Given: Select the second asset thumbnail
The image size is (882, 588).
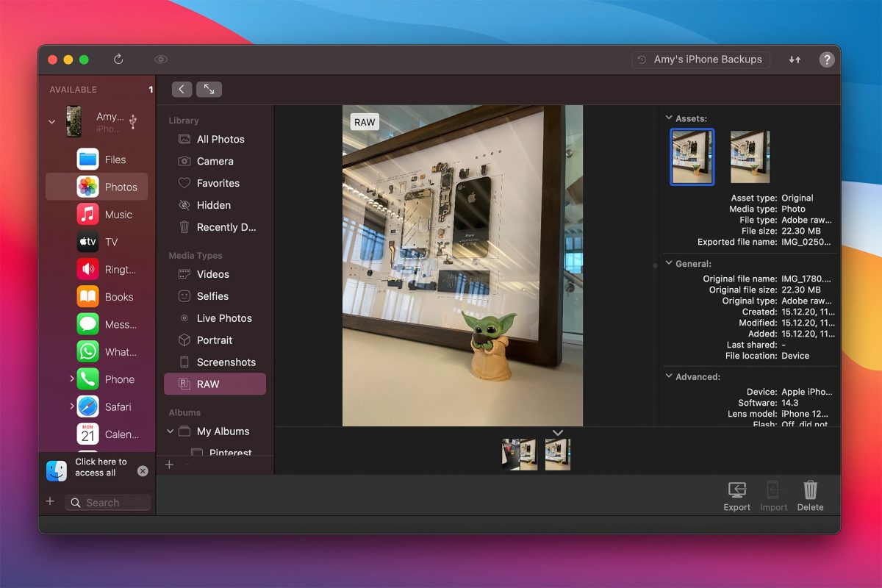Looking at the screenshot, I should pos(750,157).
